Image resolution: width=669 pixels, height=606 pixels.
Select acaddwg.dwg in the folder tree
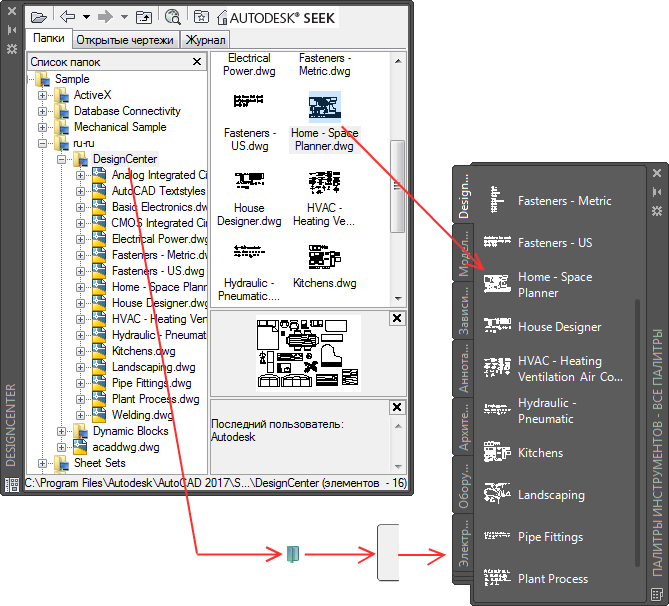(126, 447)
